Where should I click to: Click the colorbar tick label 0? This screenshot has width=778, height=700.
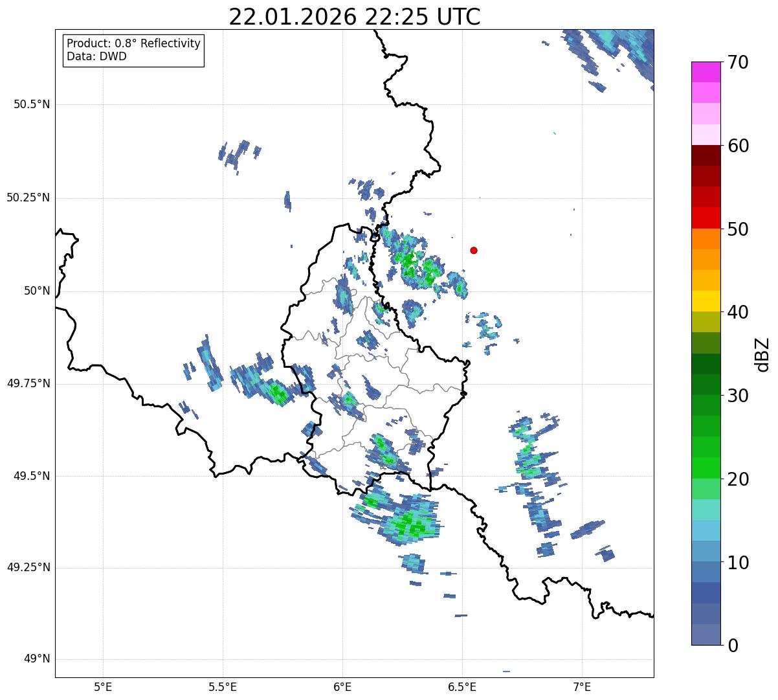click(731, 646)
